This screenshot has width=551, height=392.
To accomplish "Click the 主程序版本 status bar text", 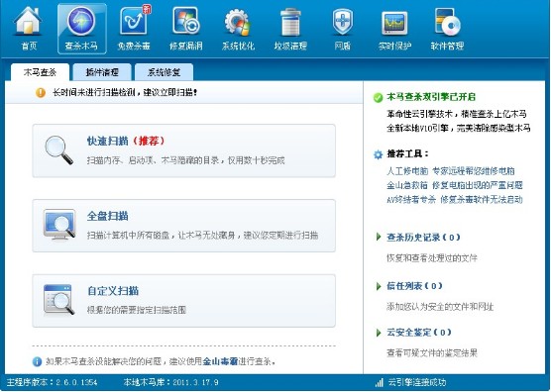I will (x=53, y=382).
